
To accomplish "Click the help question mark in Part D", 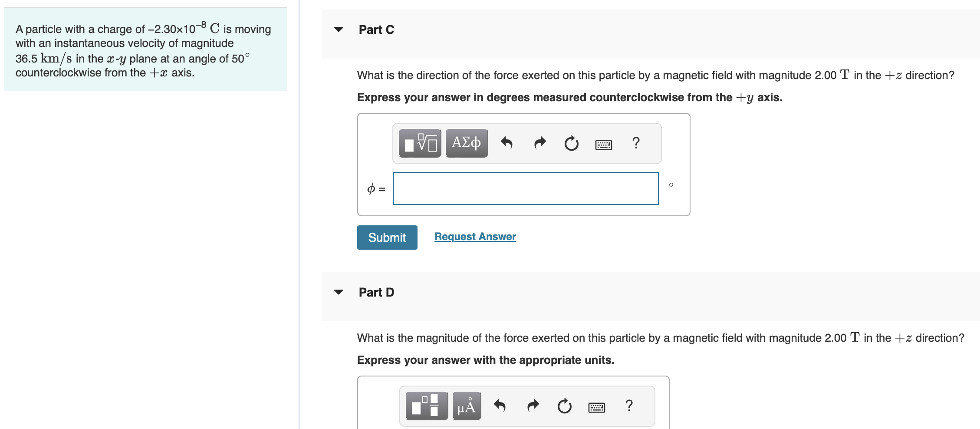I will 629,406.
